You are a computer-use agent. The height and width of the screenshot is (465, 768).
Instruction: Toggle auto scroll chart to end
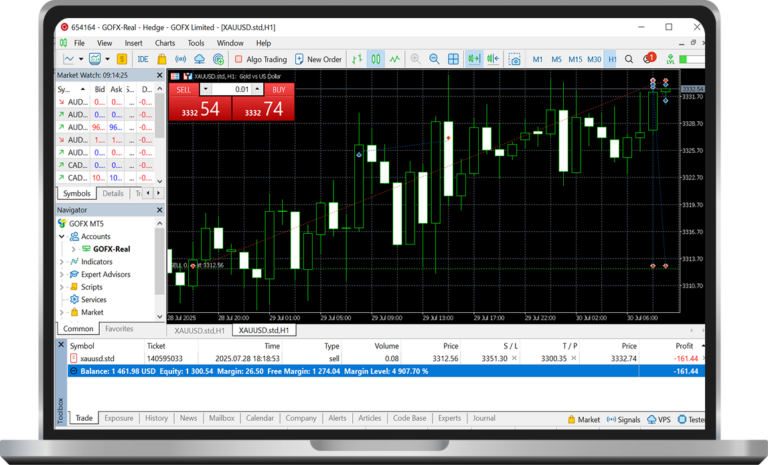(x=474, y=59)
